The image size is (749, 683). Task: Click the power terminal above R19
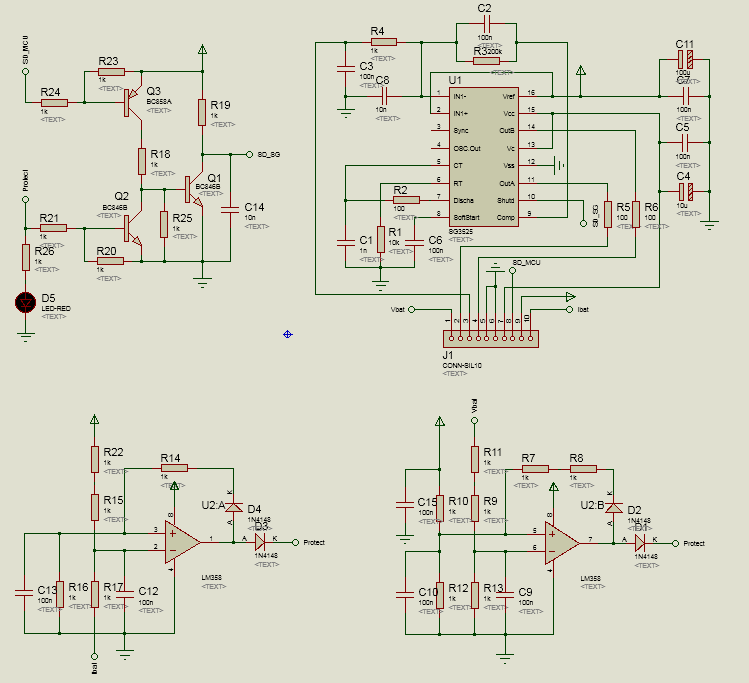(x=202, y=49)
